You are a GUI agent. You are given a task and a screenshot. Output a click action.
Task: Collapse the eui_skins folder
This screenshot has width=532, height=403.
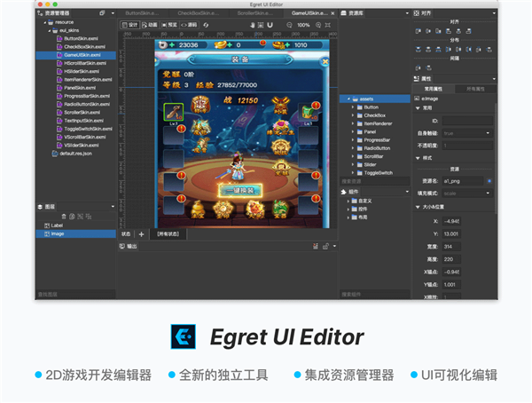pos(50,30)
